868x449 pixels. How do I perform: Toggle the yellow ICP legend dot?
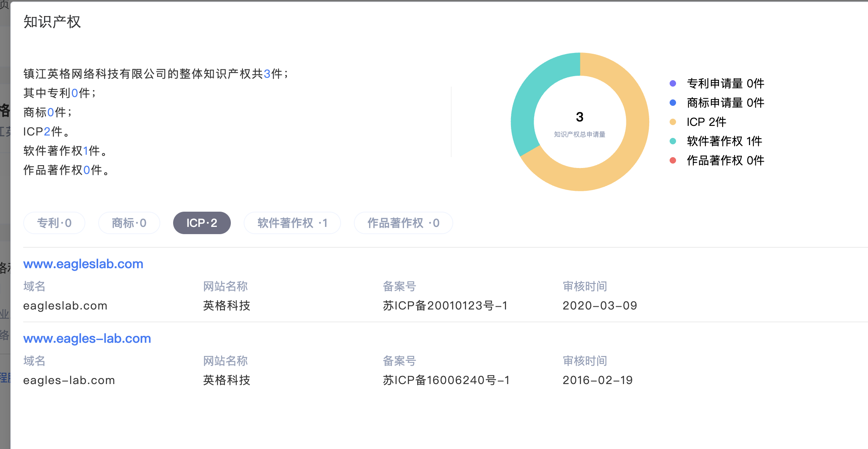673,122
